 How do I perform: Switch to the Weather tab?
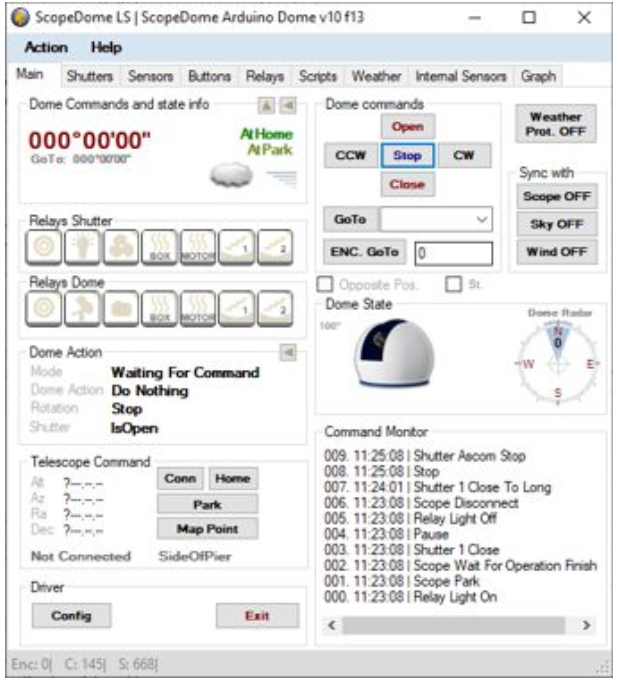pos(377,76)
